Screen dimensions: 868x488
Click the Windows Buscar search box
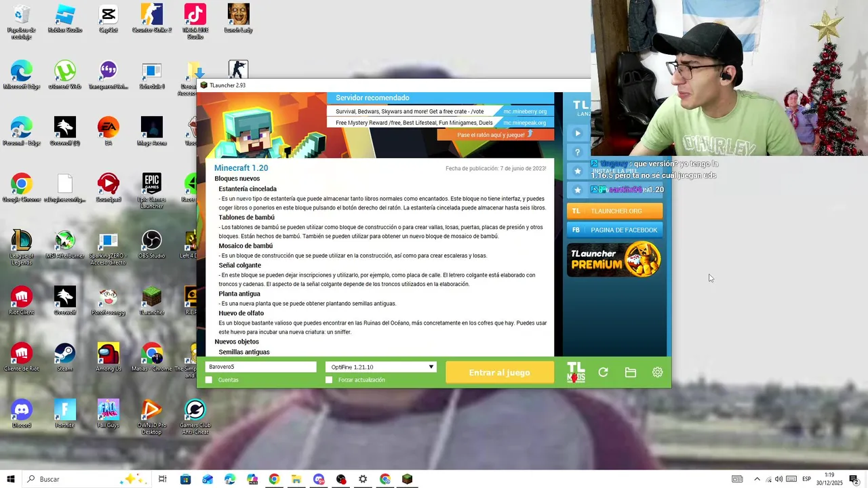[88, 479]
